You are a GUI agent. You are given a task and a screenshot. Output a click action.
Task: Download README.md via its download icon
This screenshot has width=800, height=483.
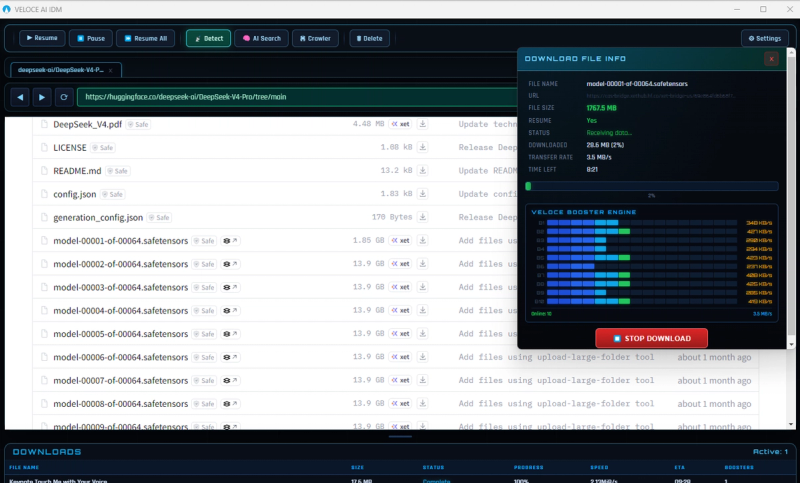coord(422,170)
